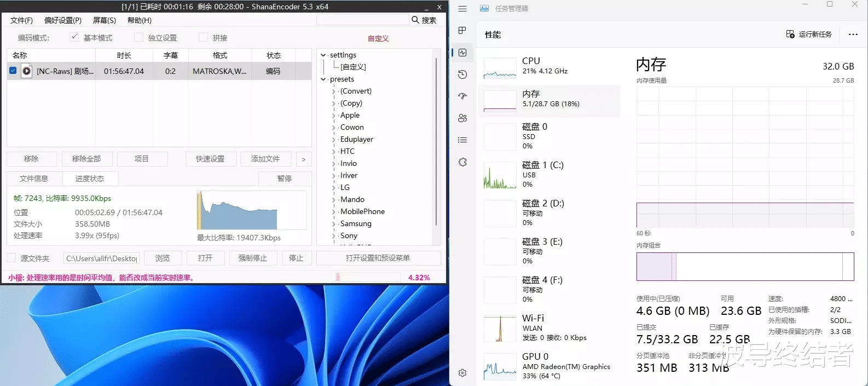Click the Pause (暂停) button
This screenshot has width=868, height=386.
[x=285, y=178]
